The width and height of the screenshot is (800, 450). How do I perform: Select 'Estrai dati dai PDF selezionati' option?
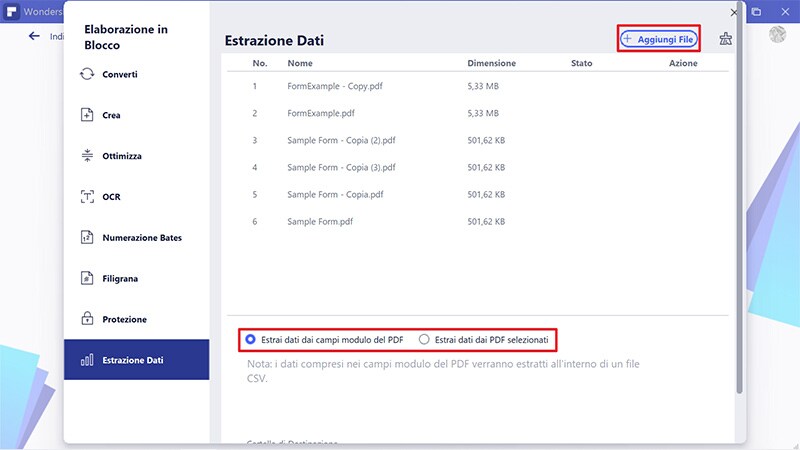424,339
